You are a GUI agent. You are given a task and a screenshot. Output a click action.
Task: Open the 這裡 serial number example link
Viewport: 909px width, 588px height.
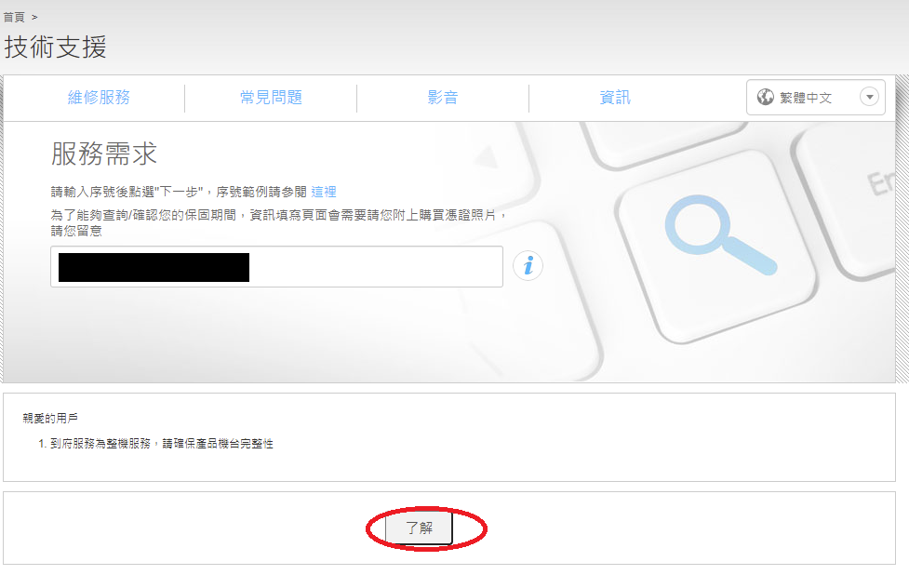(x=324, y=192)
